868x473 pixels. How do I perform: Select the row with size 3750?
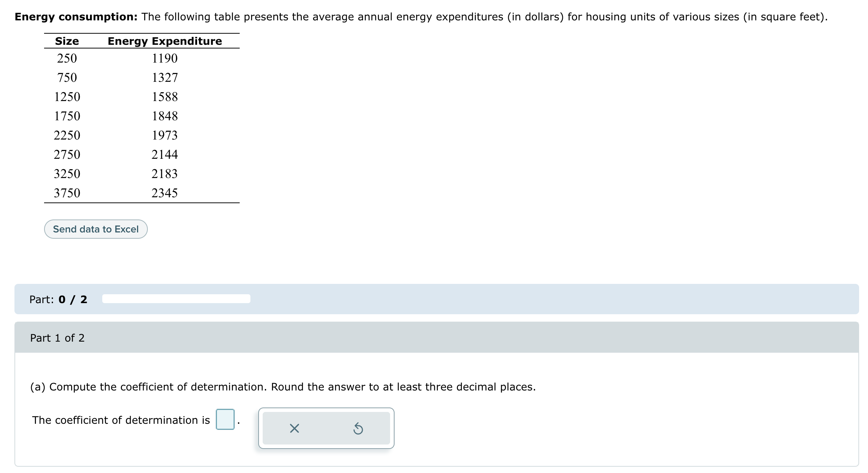(x=67, y=192)
